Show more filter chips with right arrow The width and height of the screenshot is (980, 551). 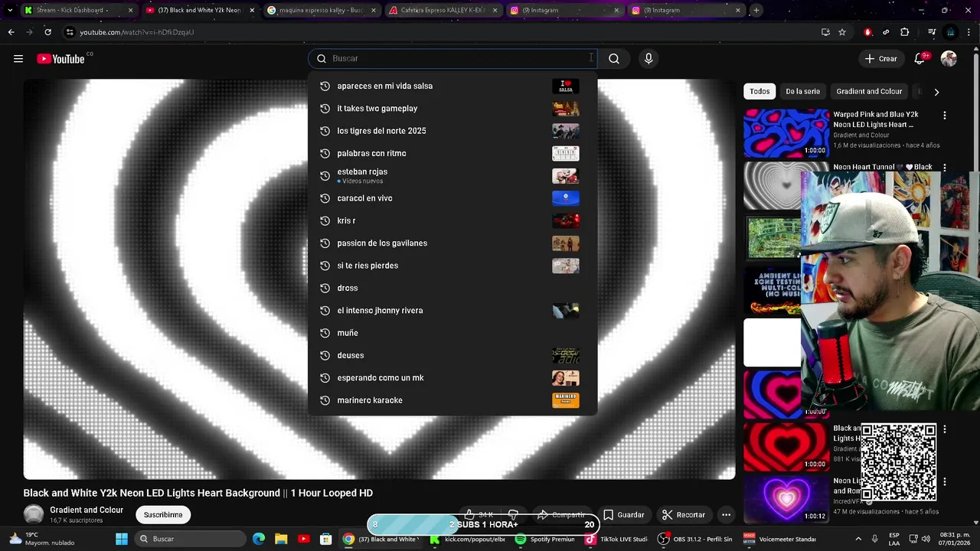[x=936, y=92]
